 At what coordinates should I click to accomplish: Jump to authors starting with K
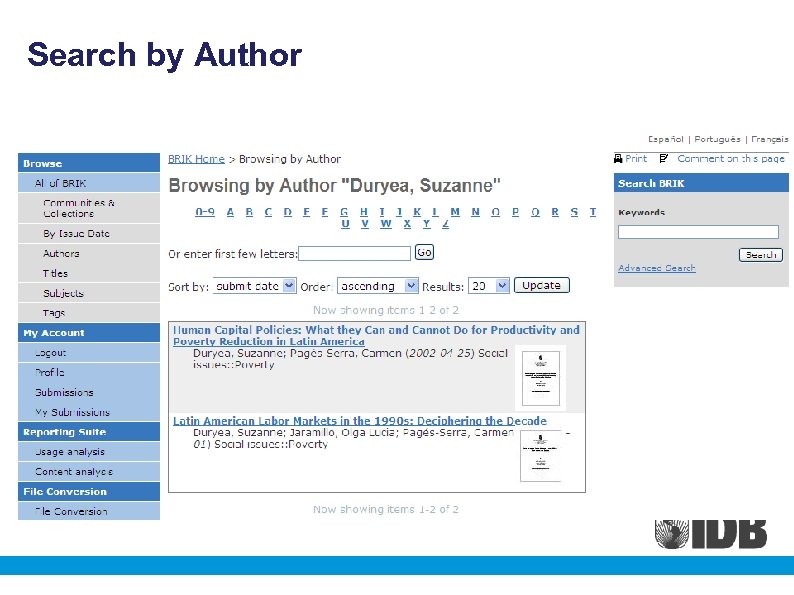pos(417,212)
